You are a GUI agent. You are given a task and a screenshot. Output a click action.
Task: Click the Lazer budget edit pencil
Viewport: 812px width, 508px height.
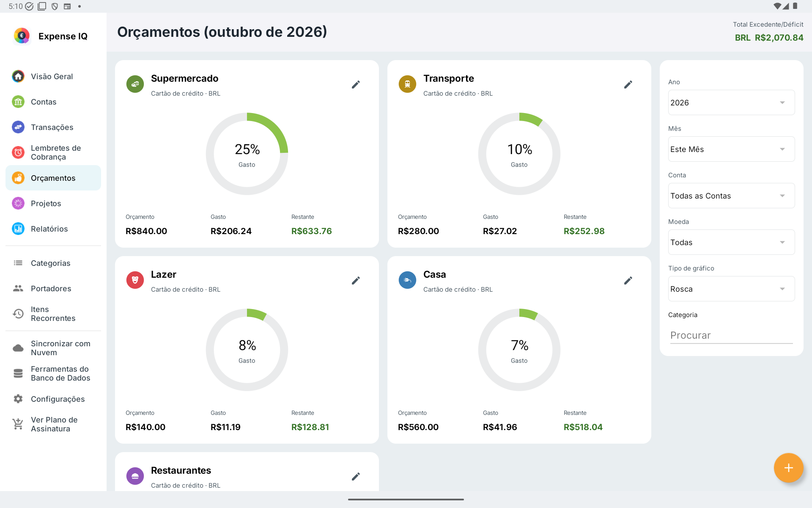pos(356,281)
